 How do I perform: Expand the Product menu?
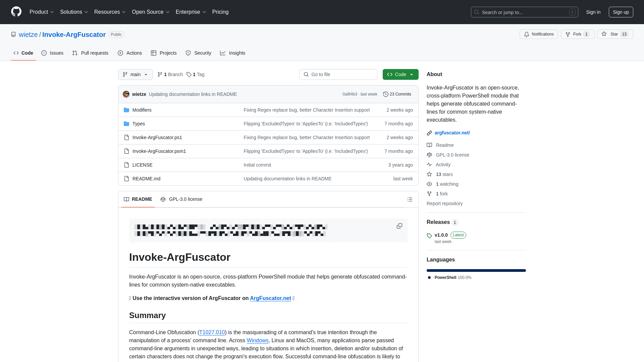tap(42, 12)
